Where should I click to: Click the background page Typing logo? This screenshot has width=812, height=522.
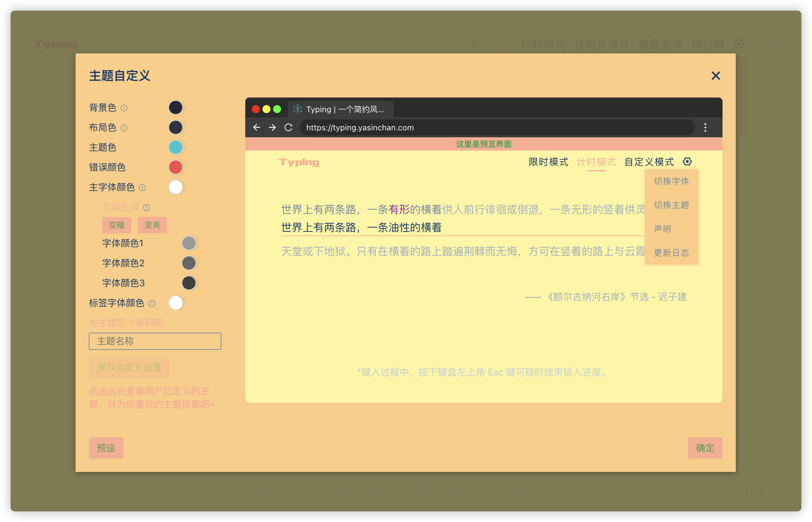(x=56, y=44)
